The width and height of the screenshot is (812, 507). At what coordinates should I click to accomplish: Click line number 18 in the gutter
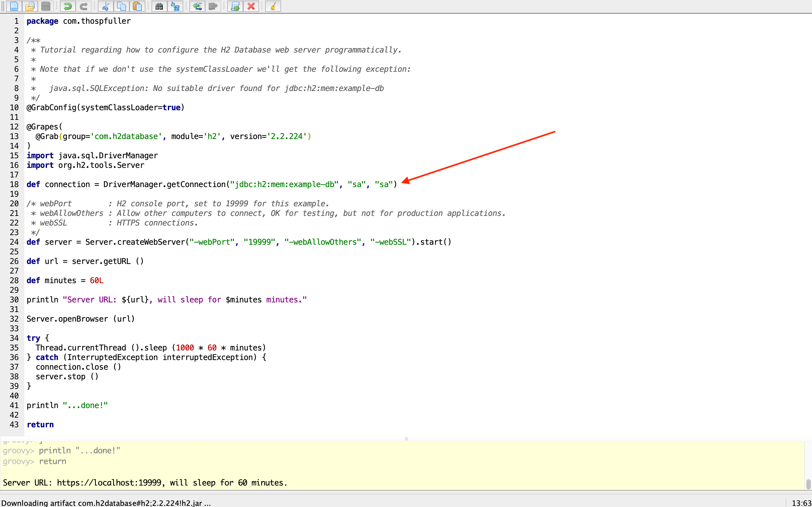pos(14,184)
